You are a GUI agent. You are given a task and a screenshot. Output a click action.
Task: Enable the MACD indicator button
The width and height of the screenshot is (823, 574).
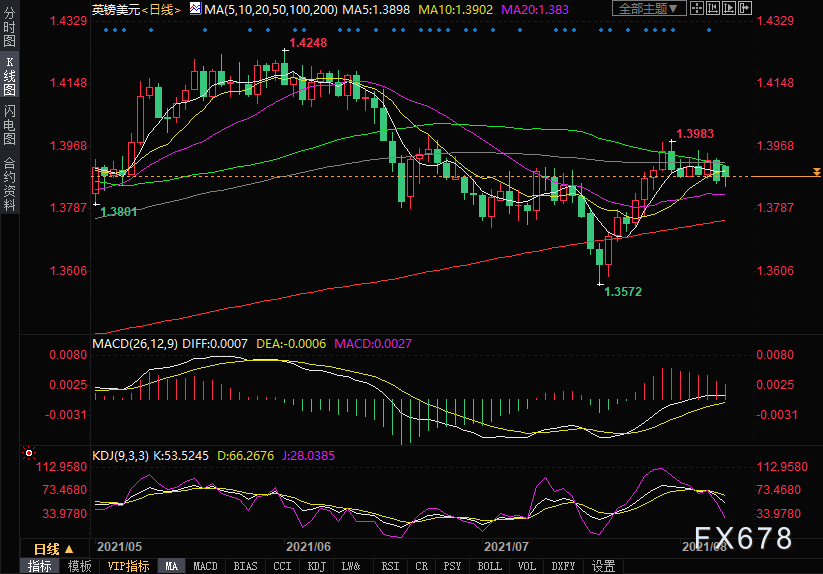point(204,566)
